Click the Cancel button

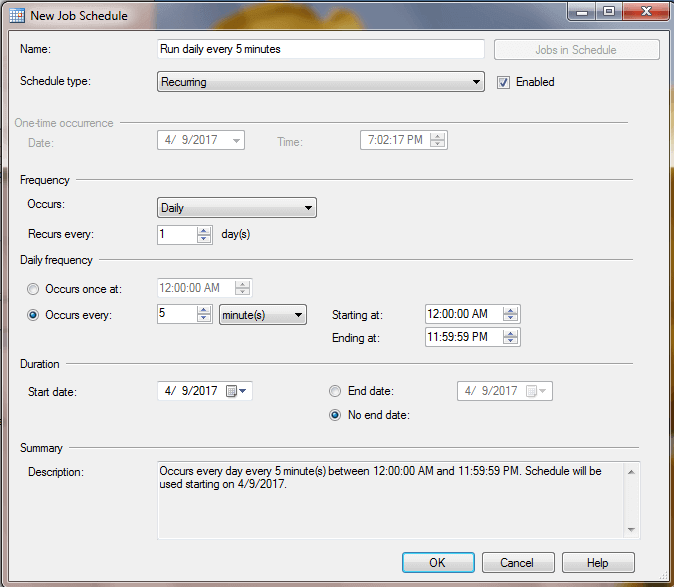518,563
